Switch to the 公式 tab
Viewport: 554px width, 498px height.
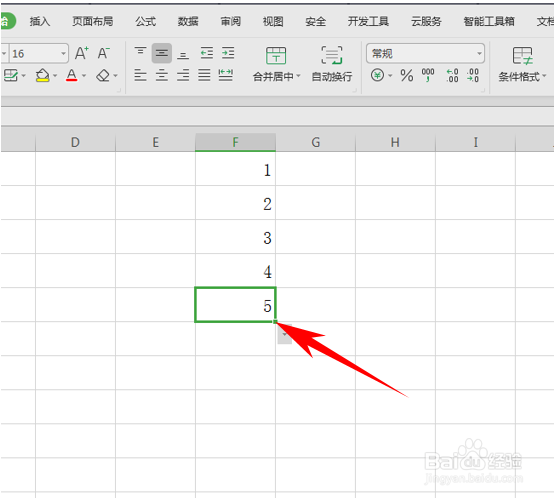point(146,22)
